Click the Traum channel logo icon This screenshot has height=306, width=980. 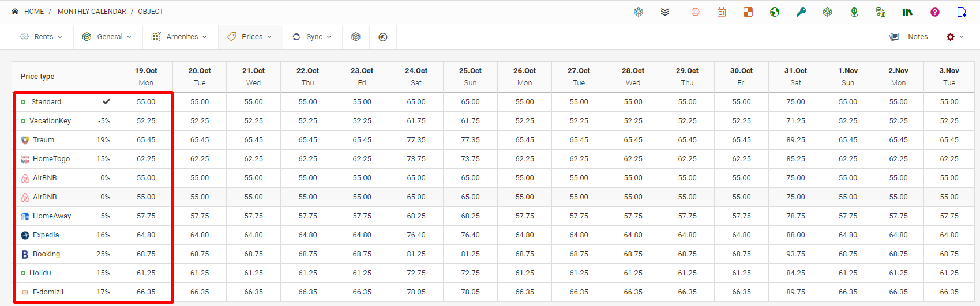click(x=25, y=140)
